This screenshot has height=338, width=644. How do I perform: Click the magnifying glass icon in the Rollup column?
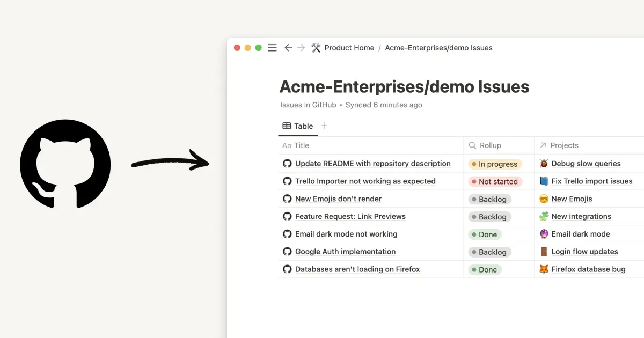[x=472, y=145]
